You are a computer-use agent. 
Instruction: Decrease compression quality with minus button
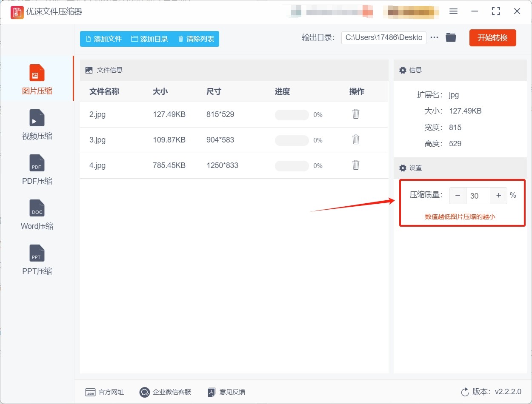[x=458, y=196]
